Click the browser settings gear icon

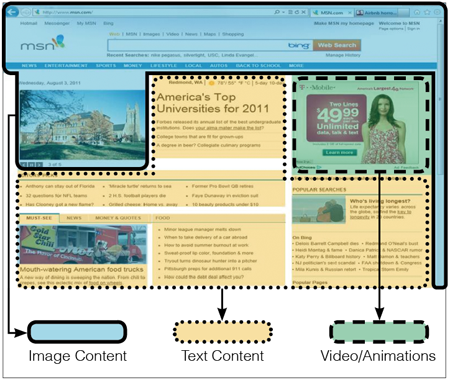437,12
